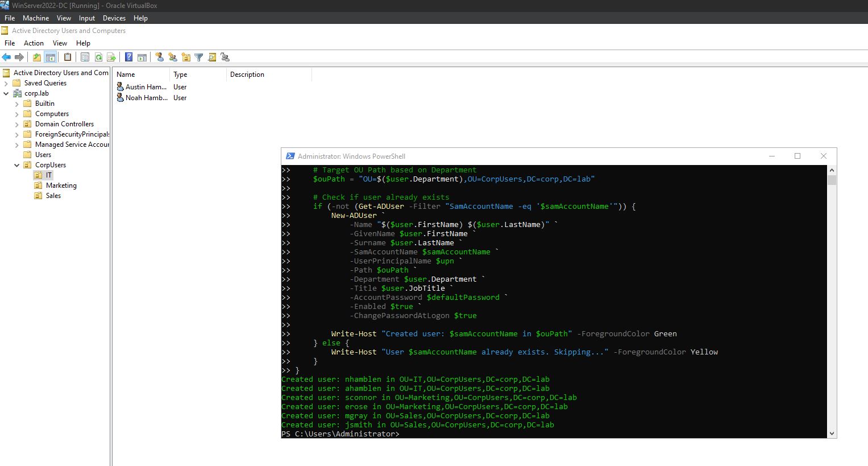Select Managed Service Accounts container
The image size is (868, 466).
72,145
